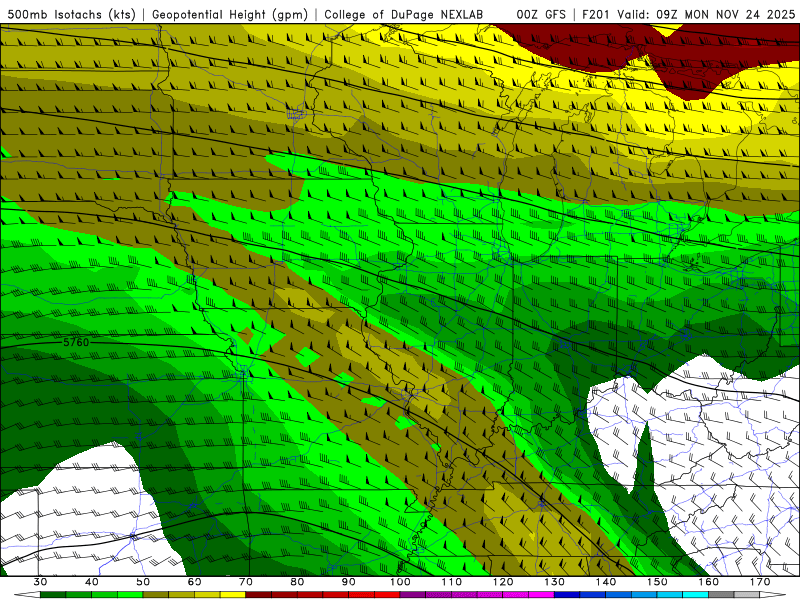Image resolution: width=800 pixels, height=600 pixels.
Task: Click the 120 knot legend label
Action: (503, 582)
